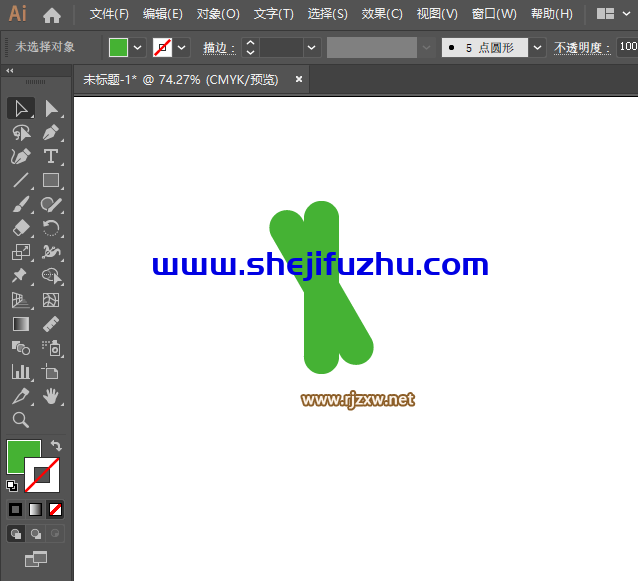638x581 pixels.
Task: Enable Draw Inside mode
Action: (55, 533)
